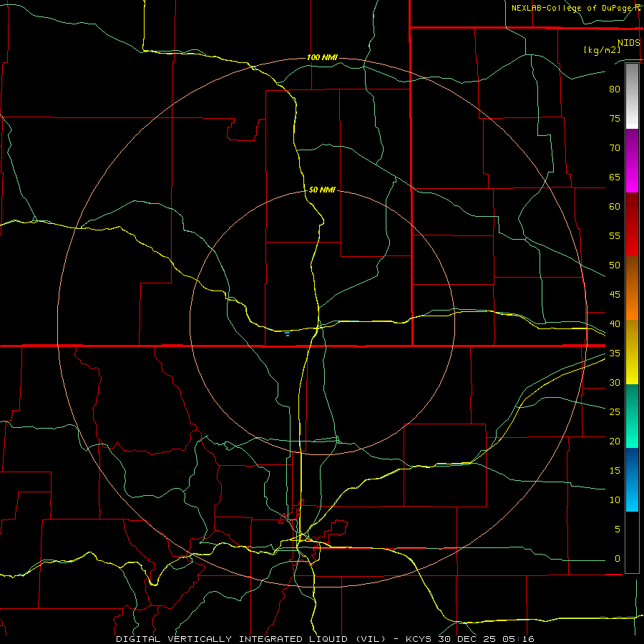Click the 30 DEC 25 05:16 timestamp

click(487, 639)
